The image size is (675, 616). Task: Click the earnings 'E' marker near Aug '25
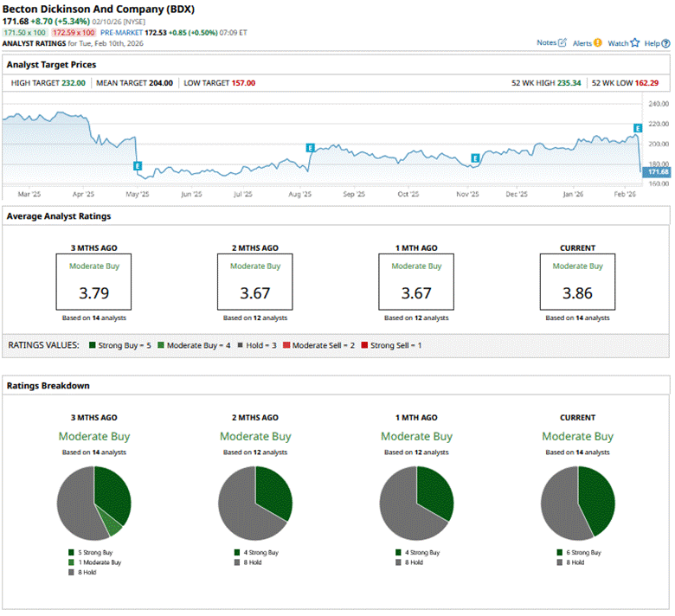click(x=310, y=149)
